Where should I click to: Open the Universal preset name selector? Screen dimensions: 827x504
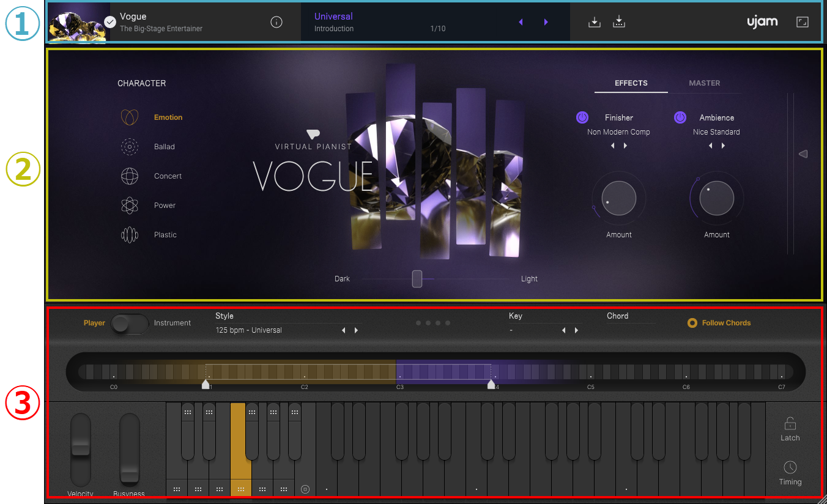tap(334, 17)
